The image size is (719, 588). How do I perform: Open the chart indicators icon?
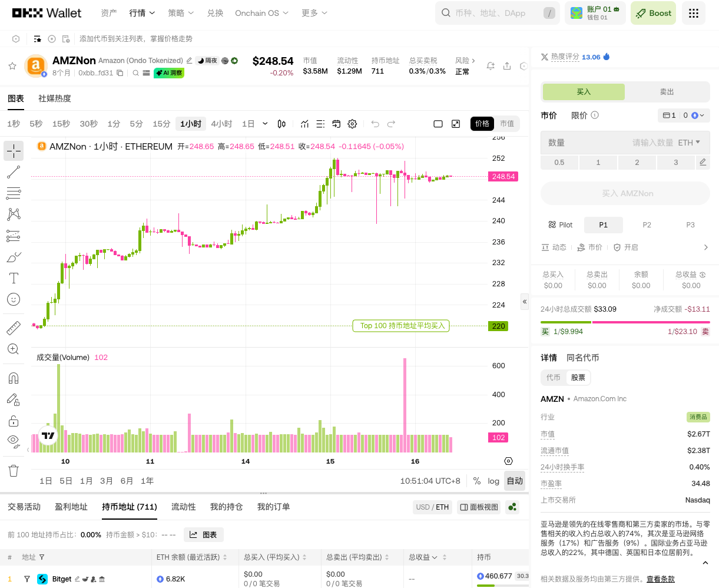coord(304,124)
